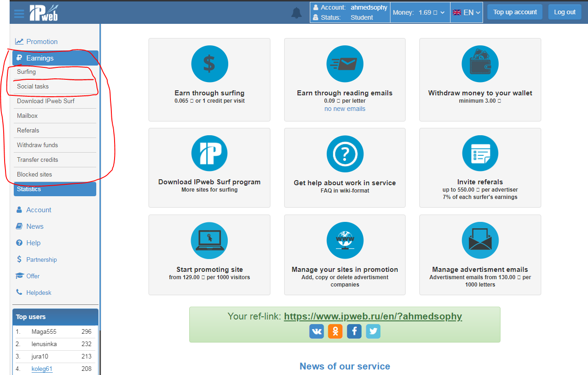
Task: Click the IPweb logo
Action: pos(44,12)
